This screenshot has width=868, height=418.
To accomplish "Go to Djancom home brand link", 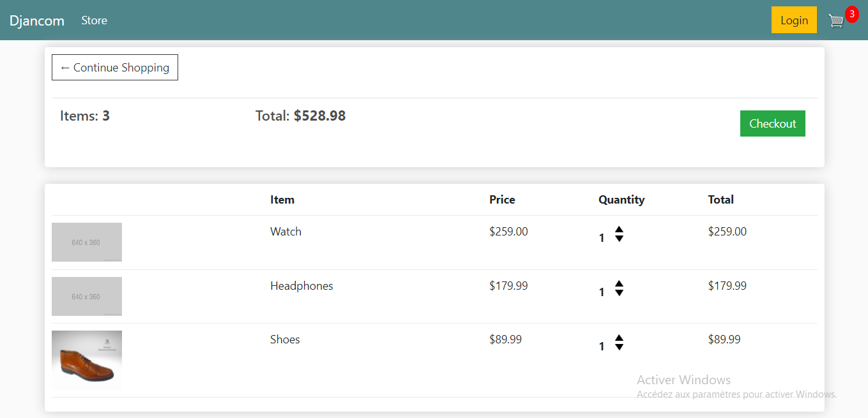I will coord(37,20).
